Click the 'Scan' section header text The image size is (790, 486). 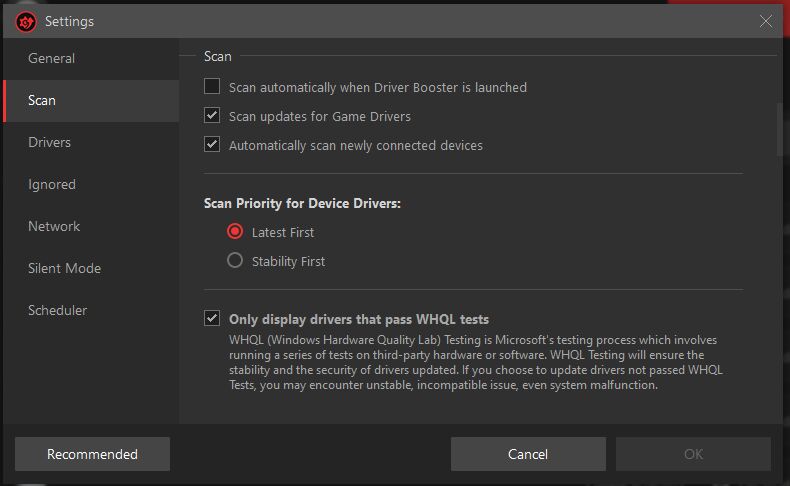pyautogui.click(x=218, y=56)
